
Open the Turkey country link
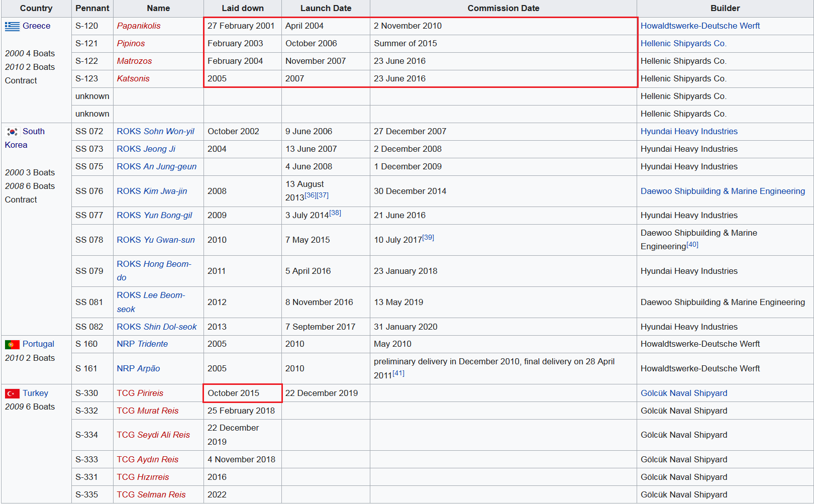tap(35, 393)
